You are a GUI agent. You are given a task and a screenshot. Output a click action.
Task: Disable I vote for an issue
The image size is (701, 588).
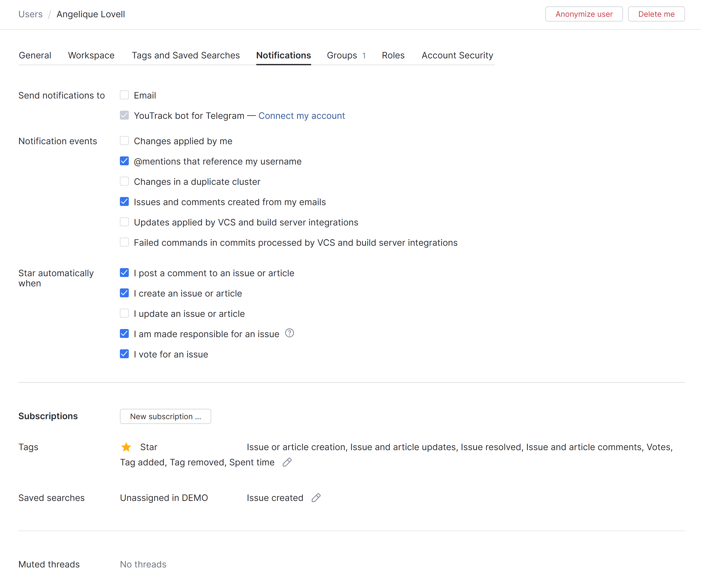(124, 354)
